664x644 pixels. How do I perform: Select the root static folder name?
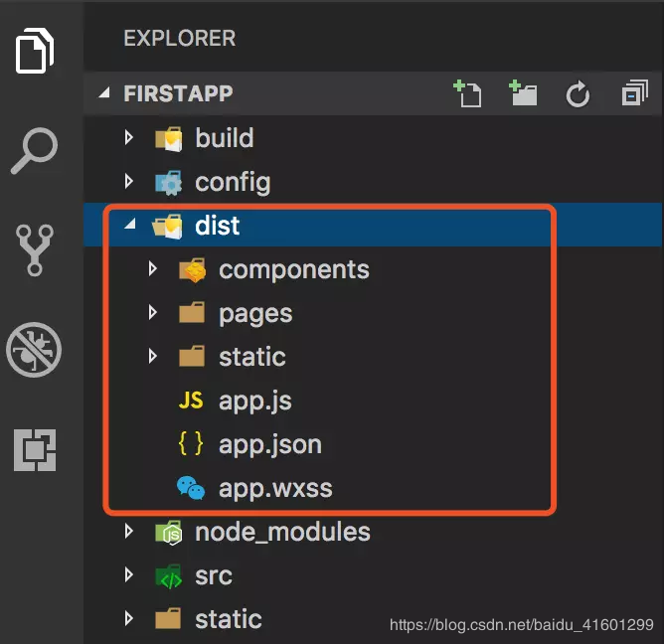click(x=229, y=619)
